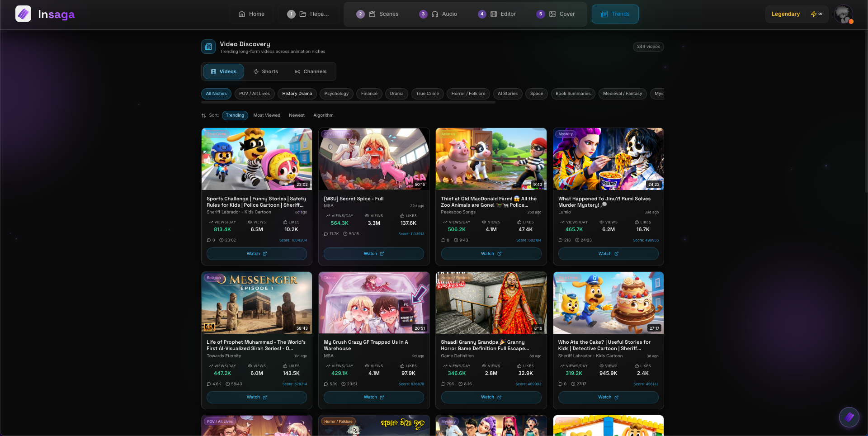Viewport: 868px width, 436px height.
Task: Click the 50:15 clock icon on MSU card
Action: tap(345, 234)
